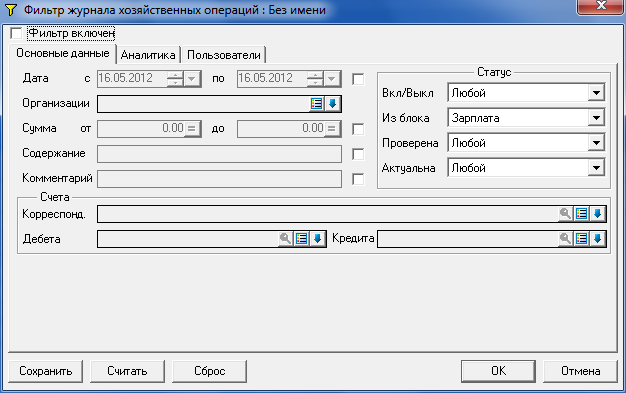Image resolution: width=626 pixels, height=393 pixels.
Task: Click blue down arrow in Корреспонд. field
Action: (597, 214)
